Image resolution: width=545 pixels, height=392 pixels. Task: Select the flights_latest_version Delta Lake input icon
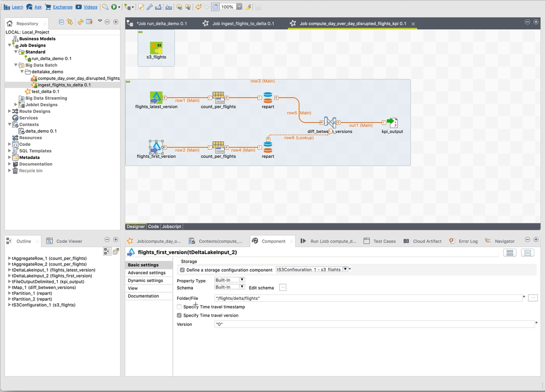(156, 97)
